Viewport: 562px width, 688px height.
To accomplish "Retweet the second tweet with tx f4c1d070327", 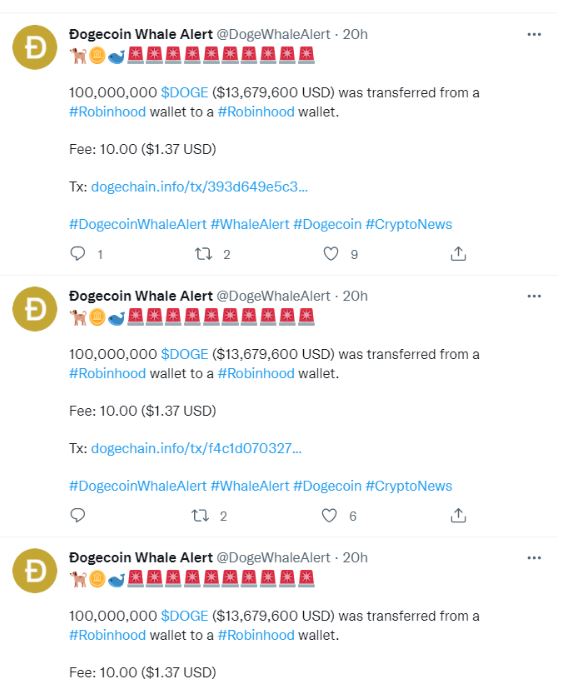I will [x=200, y=515].
